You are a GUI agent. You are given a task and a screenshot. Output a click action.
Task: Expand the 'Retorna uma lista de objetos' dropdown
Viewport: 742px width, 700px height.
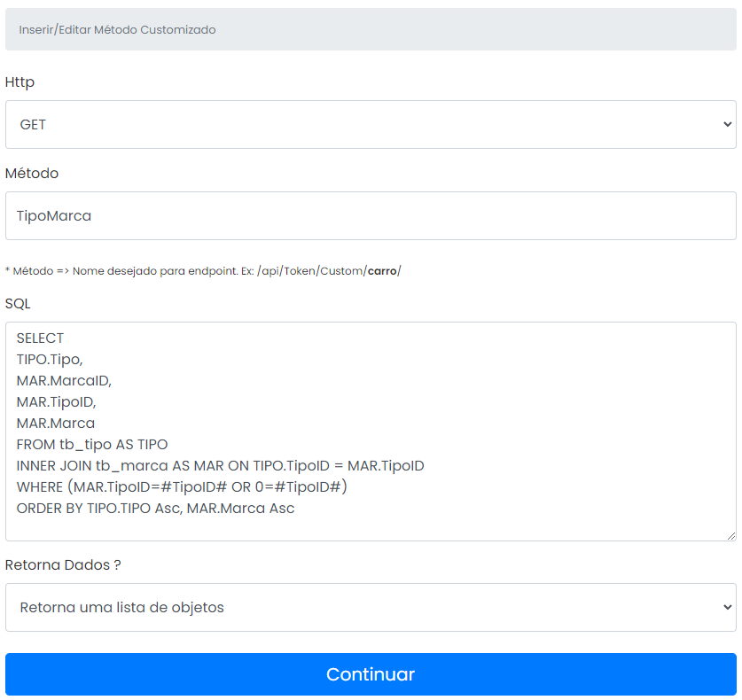[x=371, y=608]
